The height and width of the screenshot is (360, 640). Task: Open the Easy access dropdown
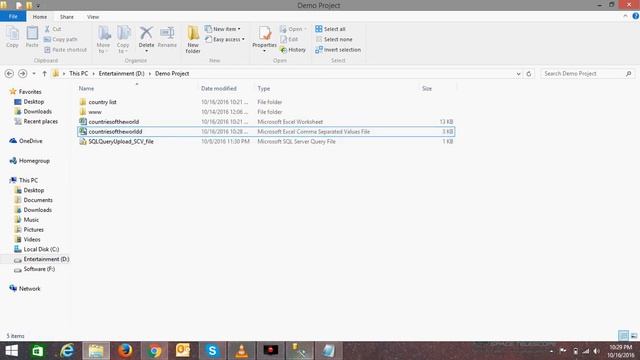pyautogui.click(x=225, y=39)
